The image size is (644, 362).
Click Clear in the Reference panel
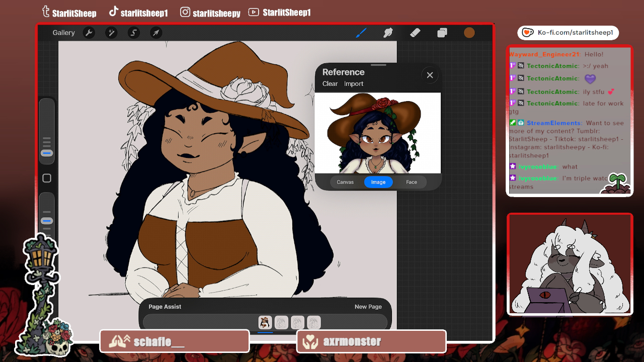point(330,84)
